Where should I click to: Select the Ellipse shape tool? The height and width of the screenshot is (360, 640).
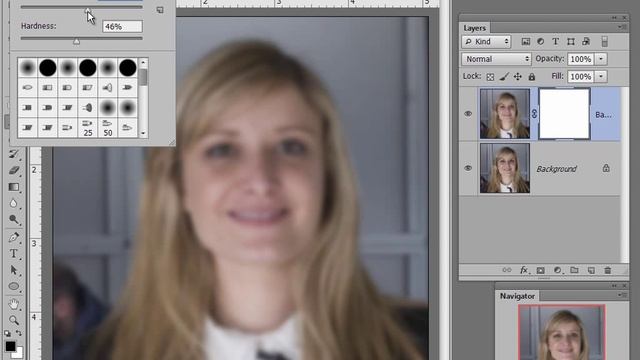pyautogui.click(x=13, y=287)
